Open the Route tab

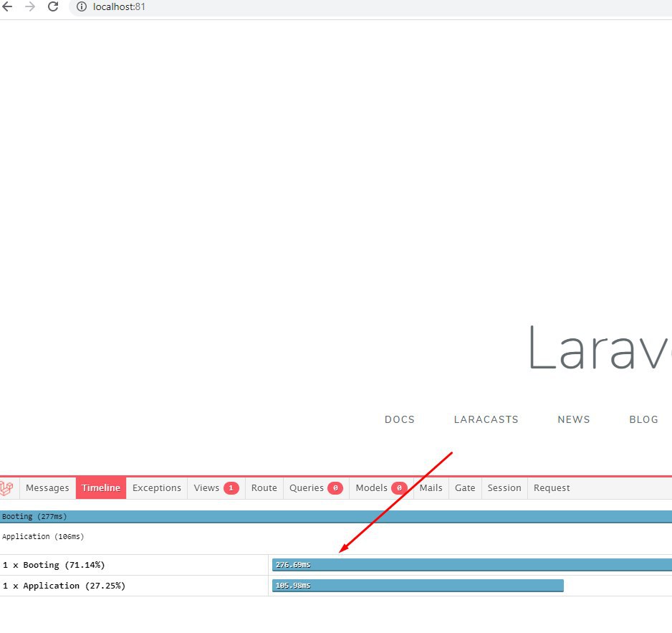point(264,488)
